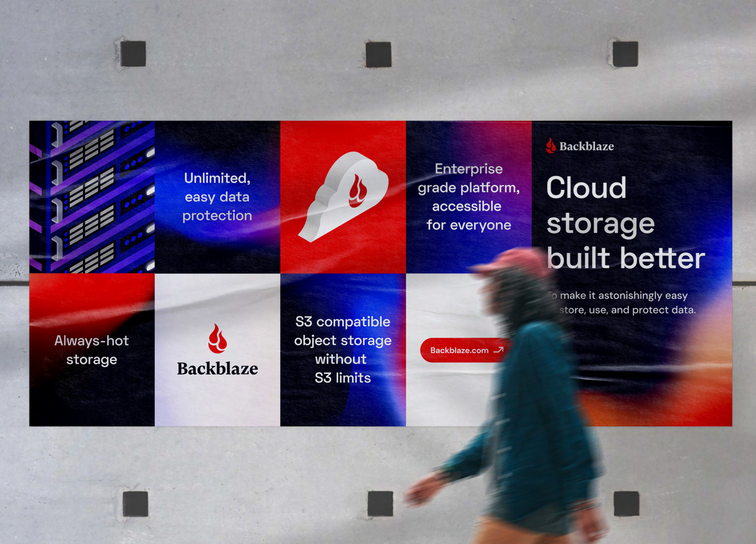Click the 'store, use, and protect data' tagline
756x544 pixels.
click(627, 310)
